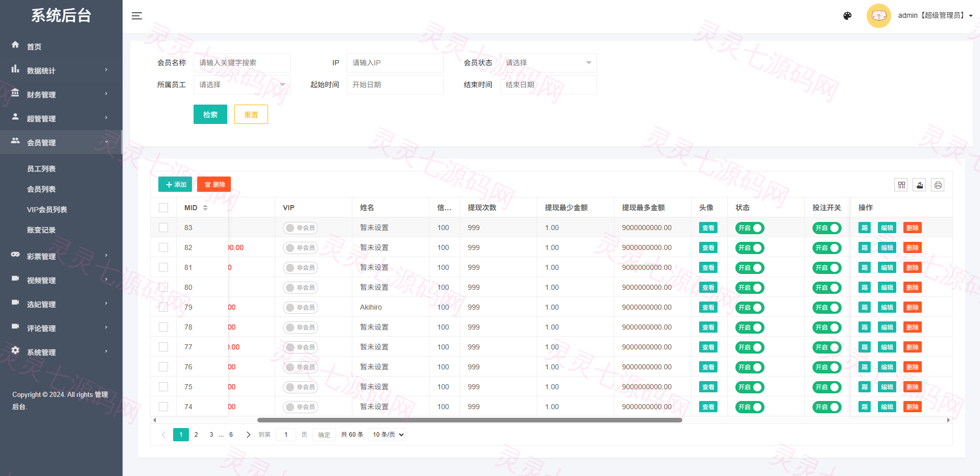The image size is (980, 476).
Task: Click the gamepad icon for 彩票管理
Action: 15,255
